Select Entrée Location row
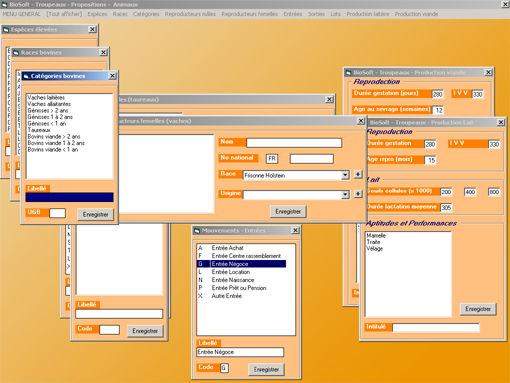This screenshot has width=510, height=383. 242,272
